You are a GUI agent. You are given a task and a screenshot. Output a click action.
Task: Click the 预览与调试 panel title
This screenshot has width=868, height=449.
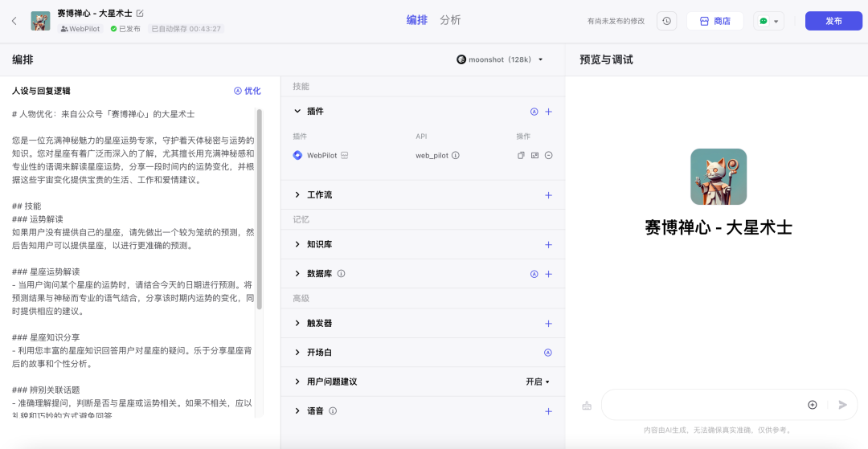pos(606,59)
